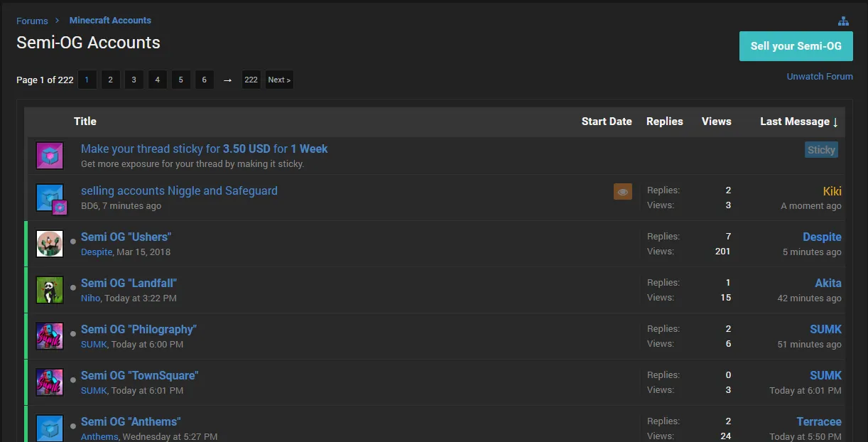Click status dot beside Semi OG "Ushers"

point(73,242)
